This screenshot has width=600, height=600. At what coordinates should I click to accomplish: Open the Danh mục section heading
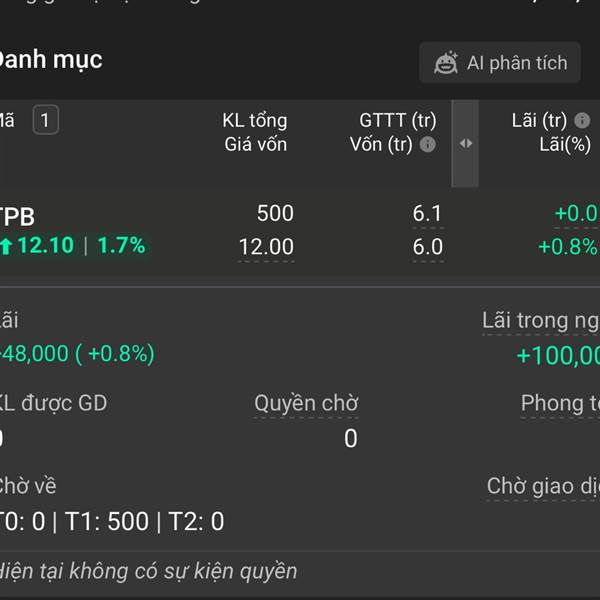[x=50, y=60]
